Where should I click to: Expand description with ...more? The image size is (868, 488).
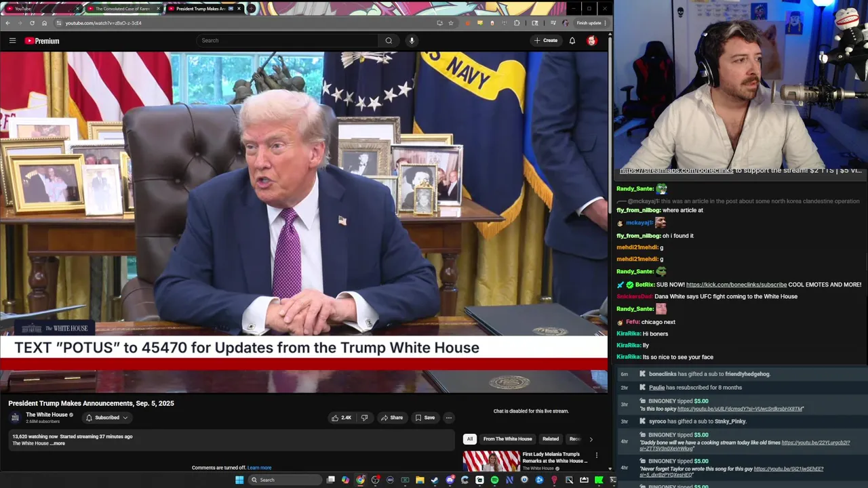click(58, 443)
